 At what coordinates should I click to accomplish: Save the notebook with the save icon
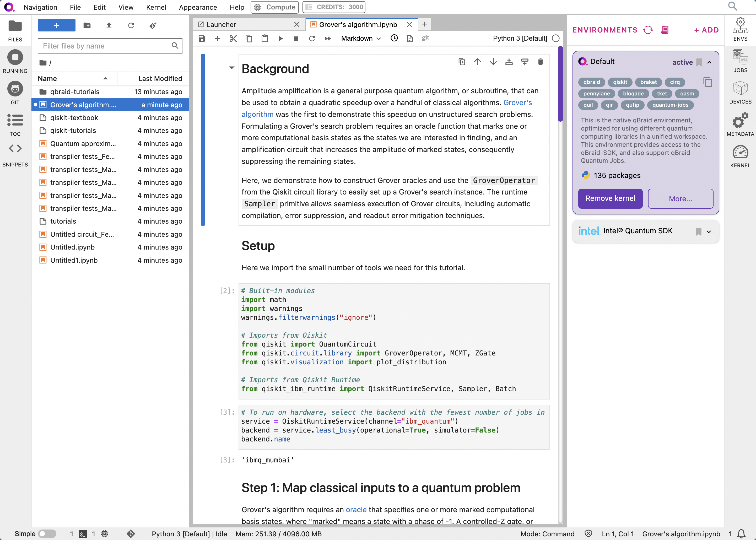202,38
